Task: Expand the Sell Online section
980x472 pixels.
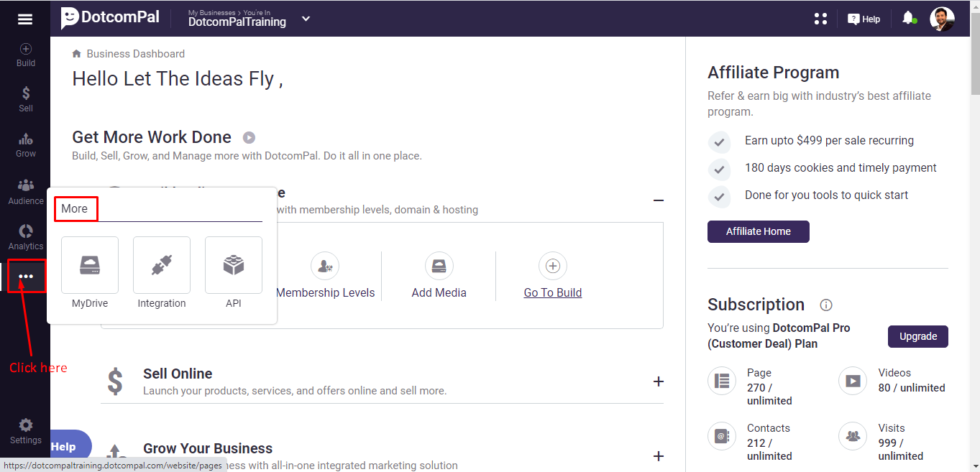Action: pos(658,381)
